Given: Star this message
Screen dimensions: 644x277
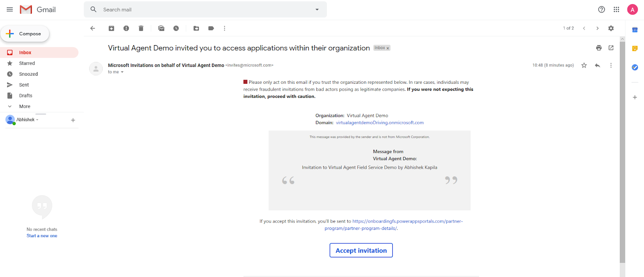Looking at the screenshot, I should click(x=584, y=65).
